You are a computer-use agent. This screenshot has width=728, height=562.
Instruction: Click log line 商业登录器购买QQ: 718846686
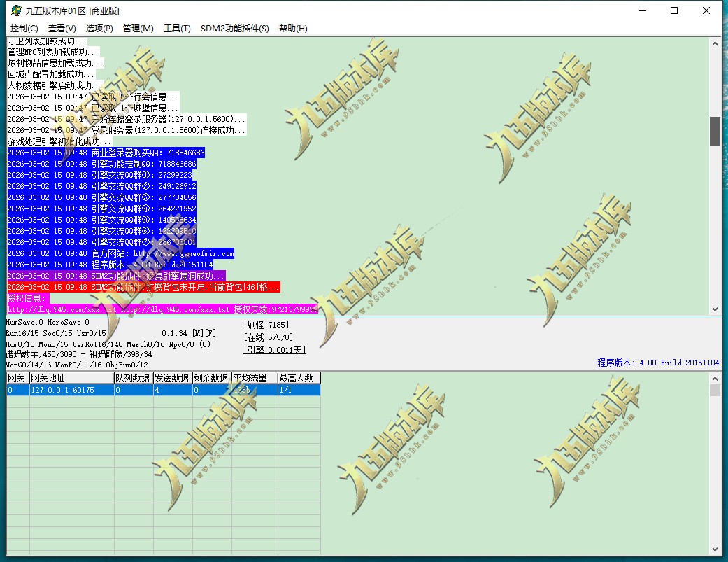[106, 153]
